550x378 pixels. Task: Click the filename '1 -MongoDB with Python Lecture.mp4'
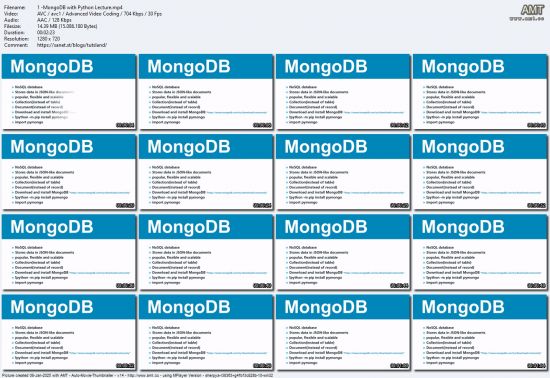pyautogui.click(x=80, y=7)
